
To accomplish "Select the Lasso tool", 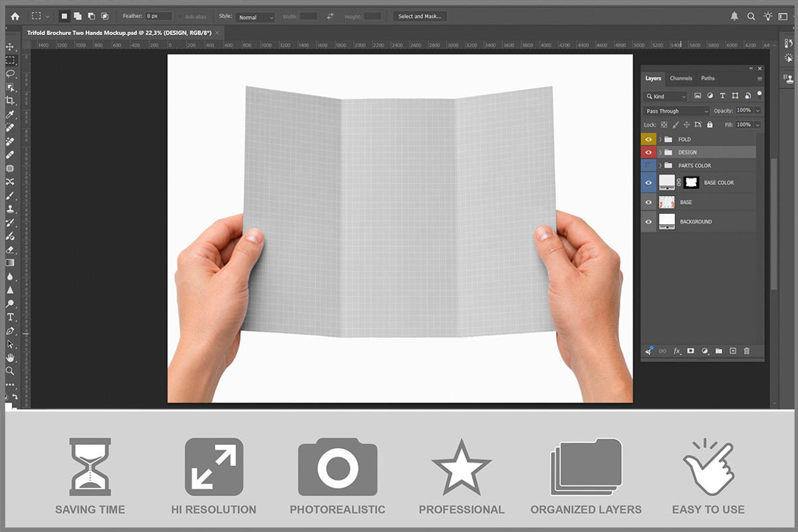I will pos(10,74).
